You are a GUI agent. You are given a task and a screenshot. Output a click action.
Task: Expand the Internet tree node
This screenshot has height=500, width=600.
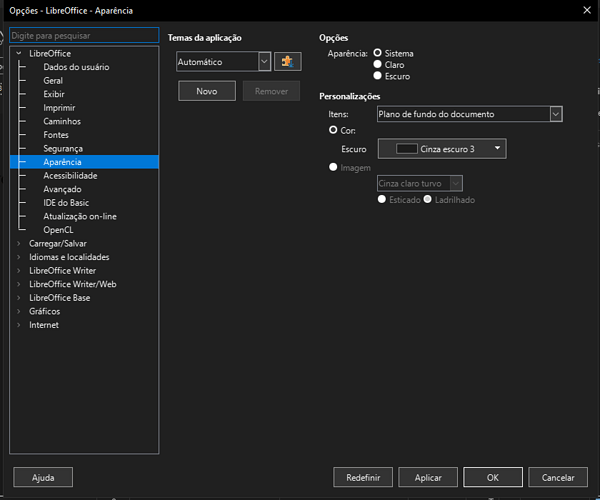[x=19, y=325]
